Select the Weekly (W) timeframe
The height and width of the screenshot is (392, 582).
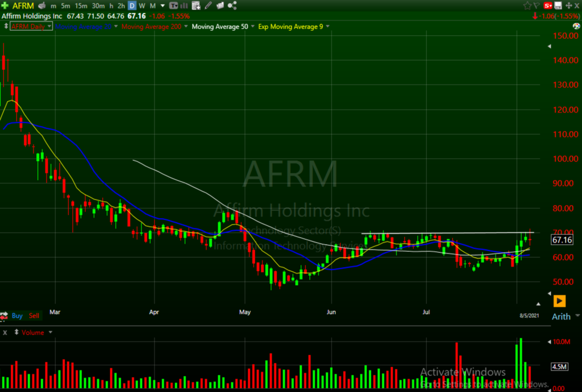point(142,6)
